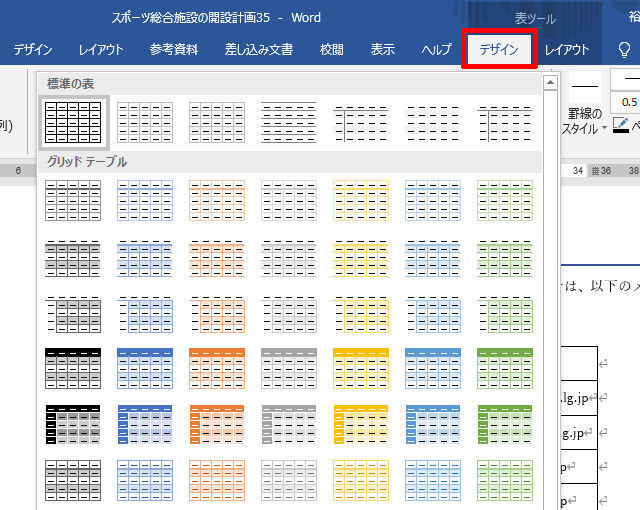
Task: Switch to the 表示 tab
Action: tap(382, 50)
